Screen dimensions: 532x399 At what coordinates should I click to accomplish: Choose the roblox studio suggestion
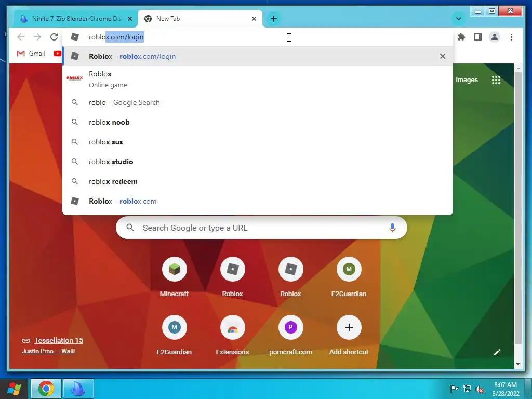(258, 162)
